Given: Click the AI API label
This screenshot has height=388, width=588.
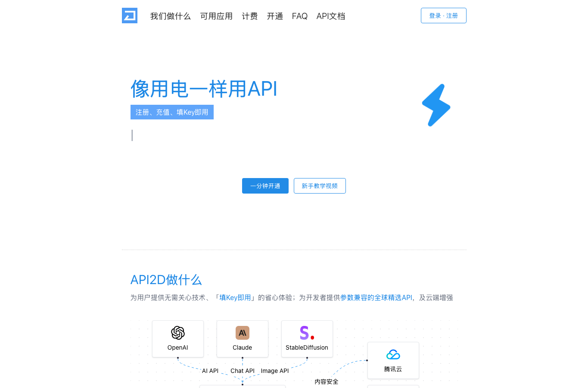Looking at the screenshot, I should pos(210,371).
